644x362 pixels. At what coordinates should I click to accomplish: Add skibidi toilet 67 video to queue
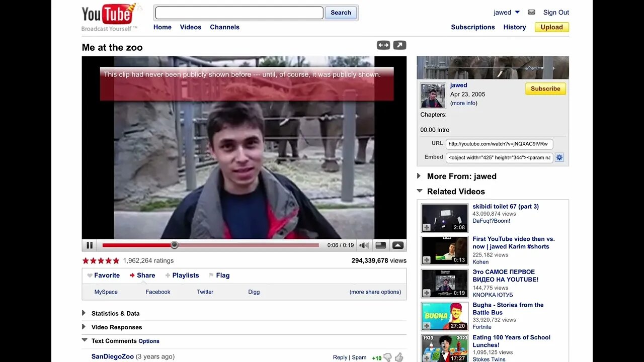tap(427, 228)
